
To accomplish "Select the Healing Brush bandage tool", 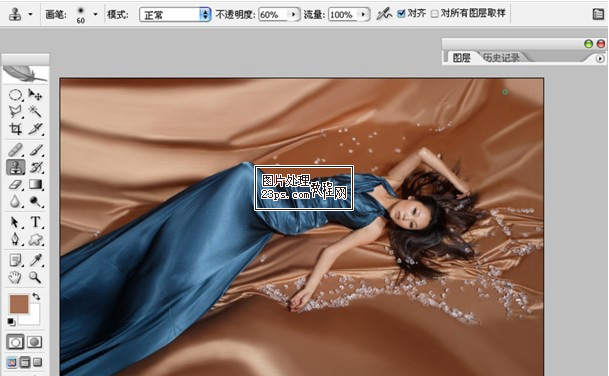I will (16, 150).
